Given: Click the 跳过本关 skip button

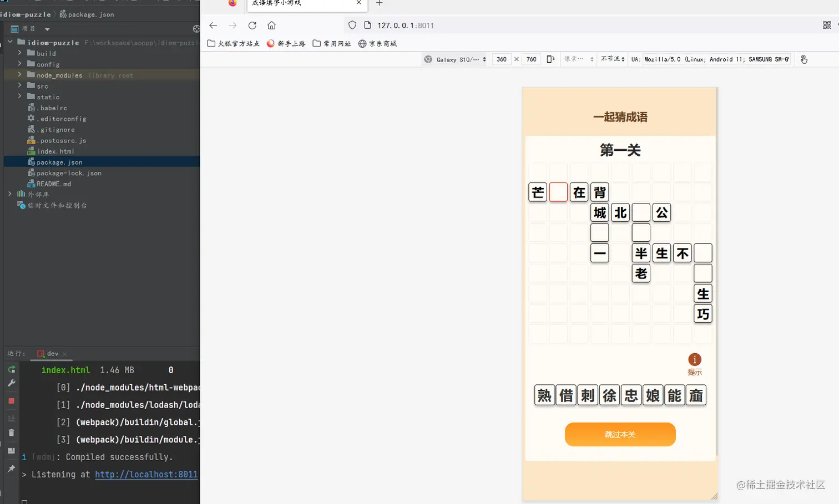Looking at the screenshot, I should 620,434.
